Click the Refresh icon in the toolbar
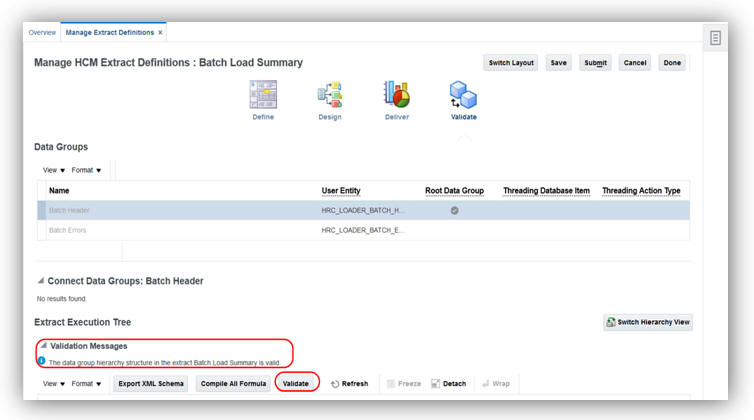Viewport: 754px width, 420px height. 335,384
